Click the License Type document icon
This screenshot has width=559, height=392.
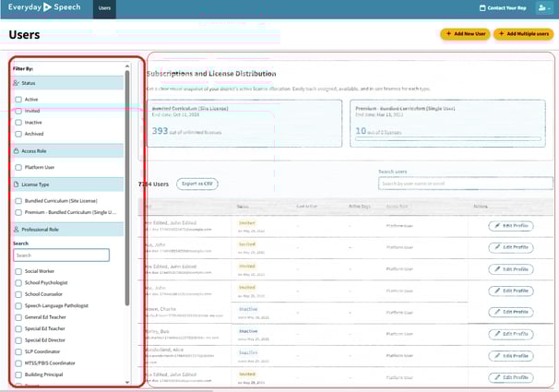point(16,184)
